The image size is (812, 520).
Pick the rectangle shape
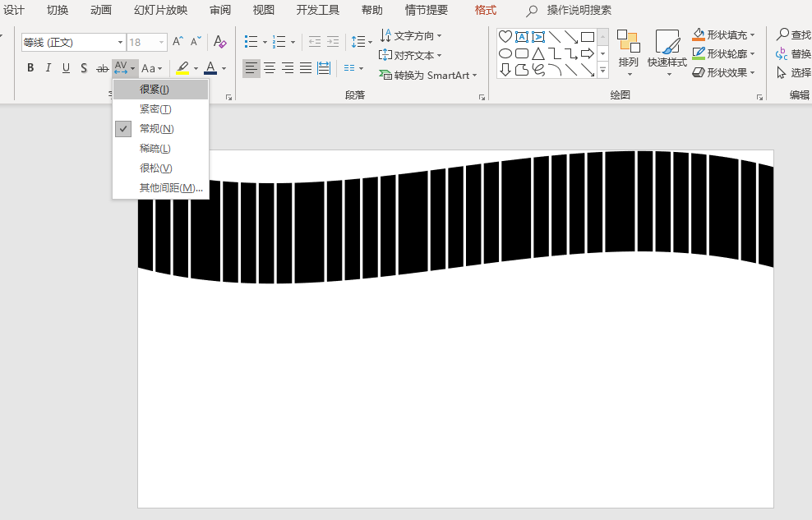[x=588, y=37]
